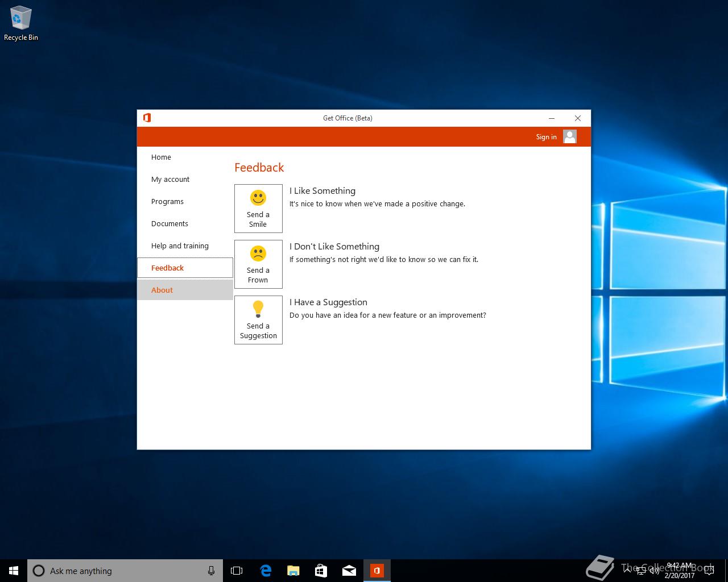Viewport: 728px width, 582px height.
Task: Open the About page
Action: [x=185, y=290]
